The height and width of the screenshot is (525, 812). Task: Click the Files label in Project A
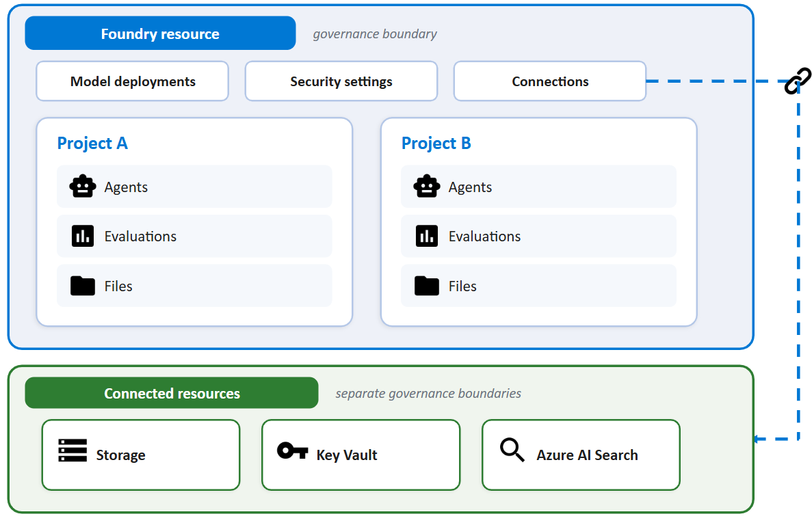[118, 286]
